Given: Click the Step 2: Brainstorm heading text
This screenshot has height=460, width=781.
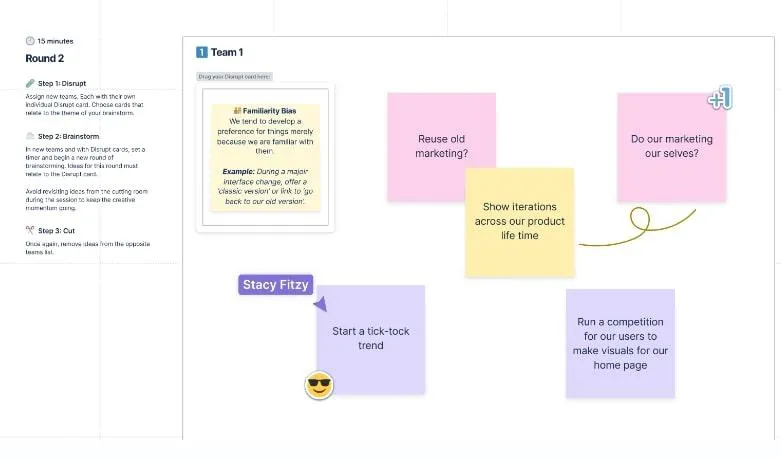Looking at the screenshot, I should (x=68, y=136).
